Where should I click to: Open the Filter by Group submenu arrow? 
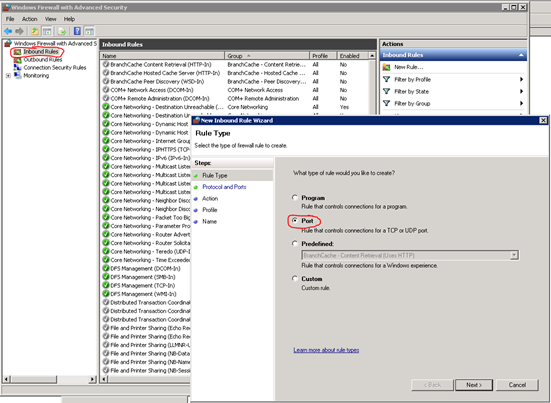pos(521,103)
